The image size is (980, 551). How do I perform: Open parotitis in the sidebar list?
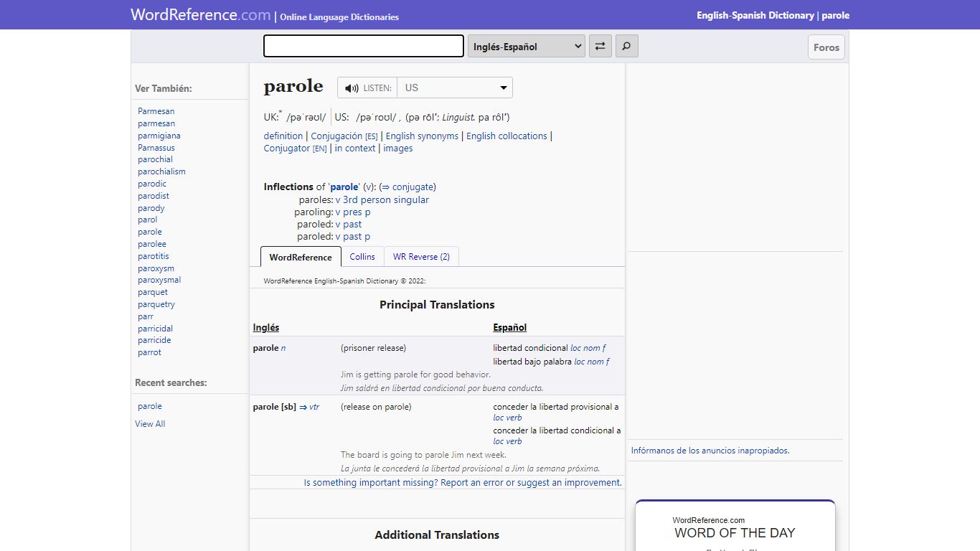(x=154, y=256)
